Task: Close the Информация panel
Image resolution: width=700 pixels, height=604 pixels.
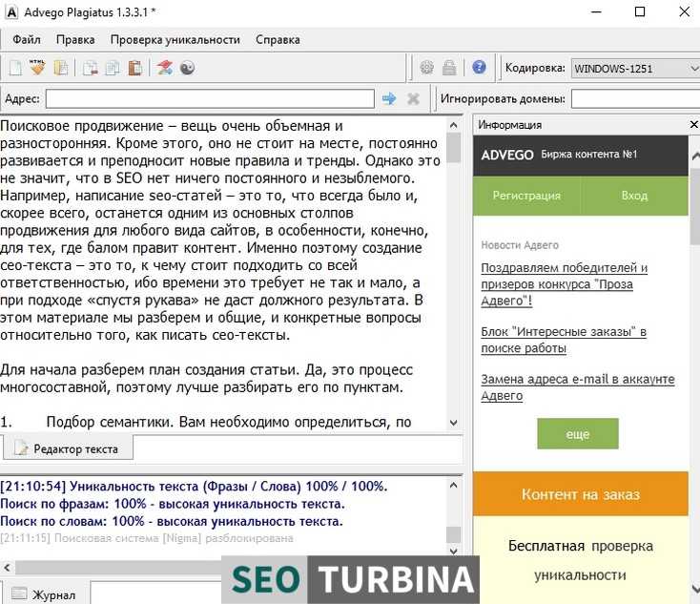Action: coord(693,124)
